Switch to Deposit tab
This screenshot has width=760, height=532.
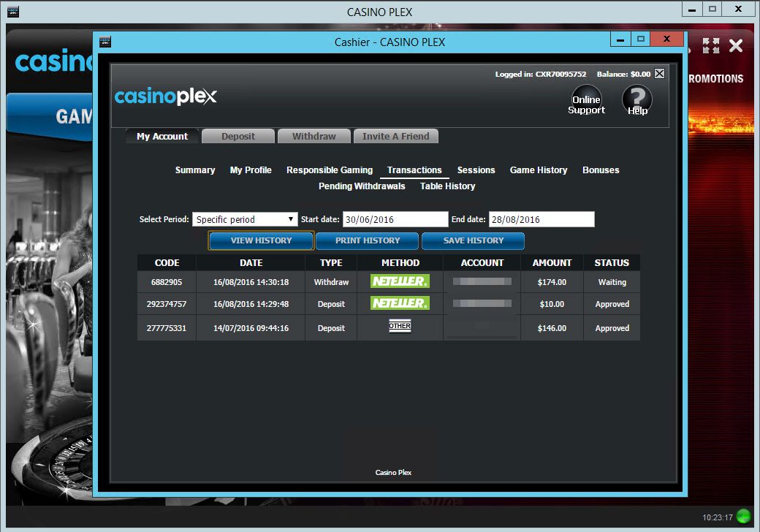(238, 136)
